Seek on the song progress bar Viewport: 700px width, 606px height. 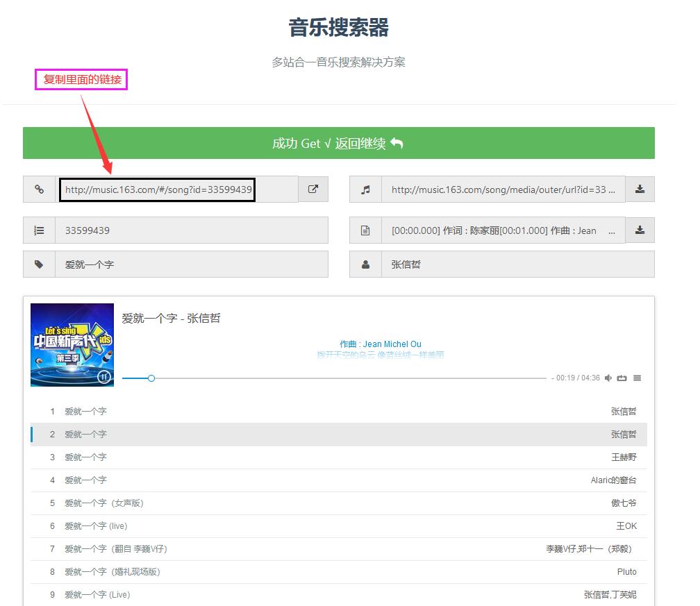334,378
